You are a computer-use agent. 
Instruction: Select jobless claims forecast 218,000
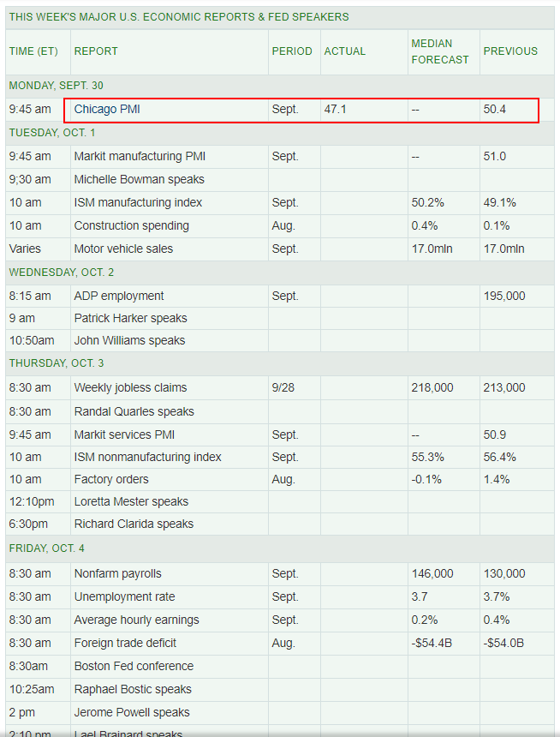pyautogui.click(x=432, y=387)
